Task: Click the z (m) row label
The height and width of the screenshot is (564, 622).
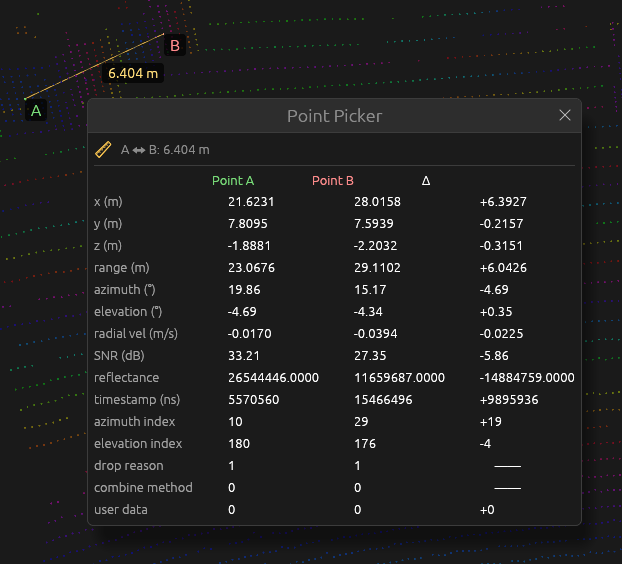Action: 108,246
